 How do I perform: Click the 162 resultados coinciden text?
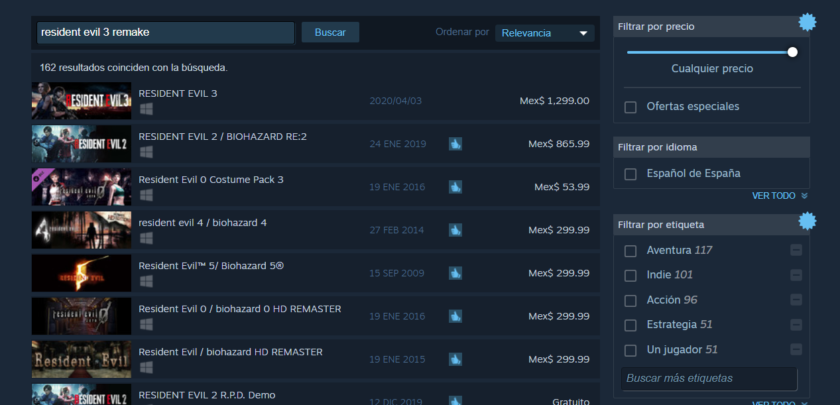(x=133, y=68)
